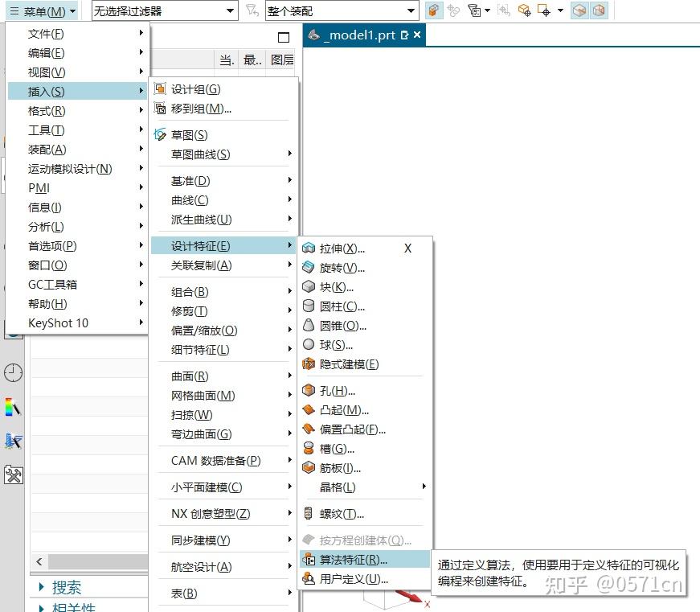This screenshot has height=612, width=700.
Task: Enable the snap point toggle in the toolbar
Action: point(545,10)
